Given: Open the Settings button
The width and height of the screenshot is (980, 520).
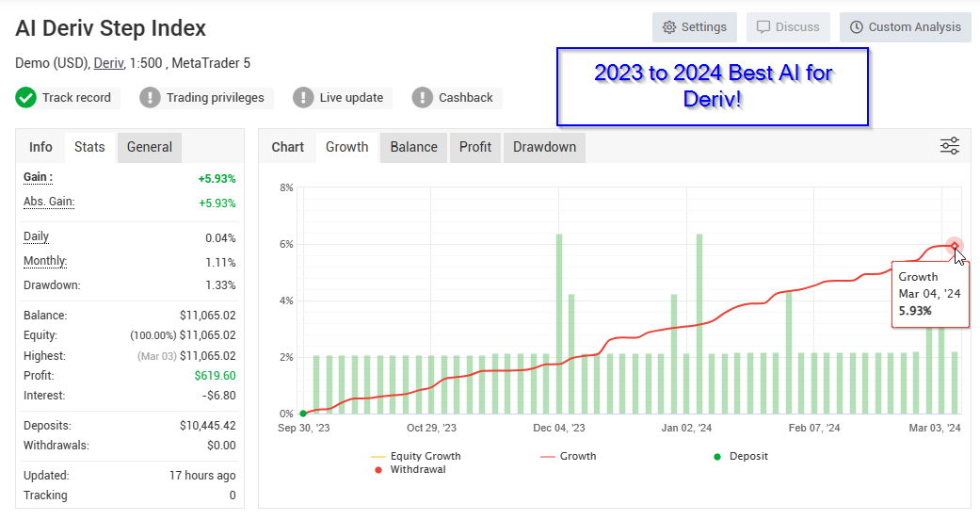Looking at the screenshot, I should point(695,27).
